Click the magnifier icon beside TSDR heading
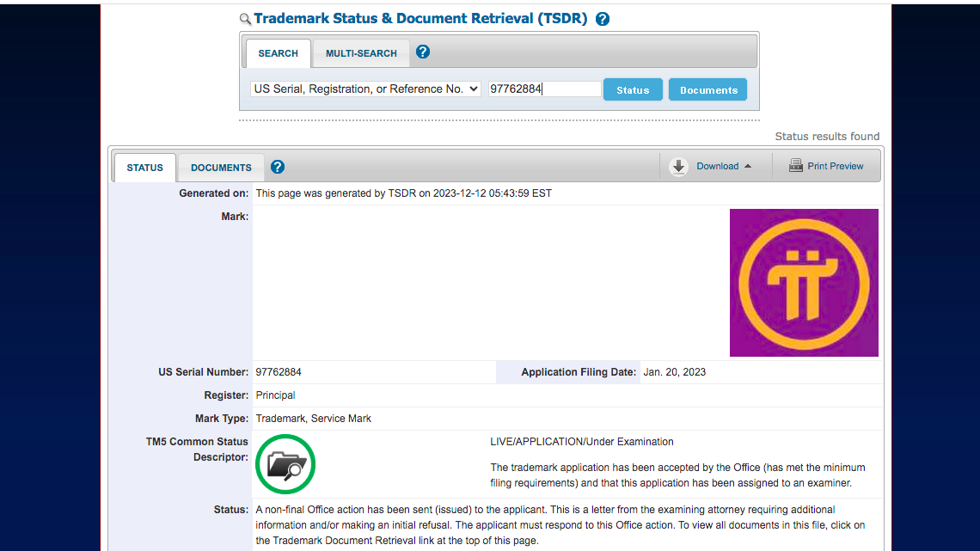This screenshot has width=980, height=551. click(245, 19)
